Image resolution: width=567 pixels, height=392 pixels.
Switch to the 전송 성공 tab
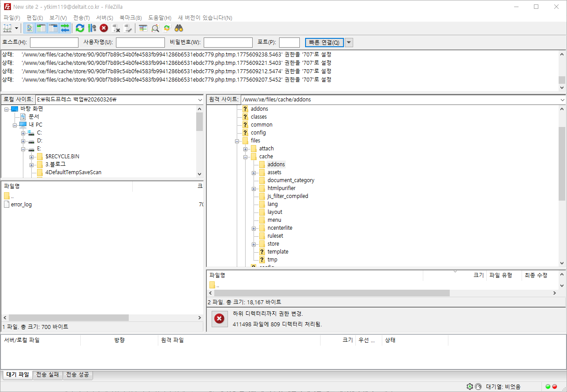pyautogui.click(x=78, y=375)
